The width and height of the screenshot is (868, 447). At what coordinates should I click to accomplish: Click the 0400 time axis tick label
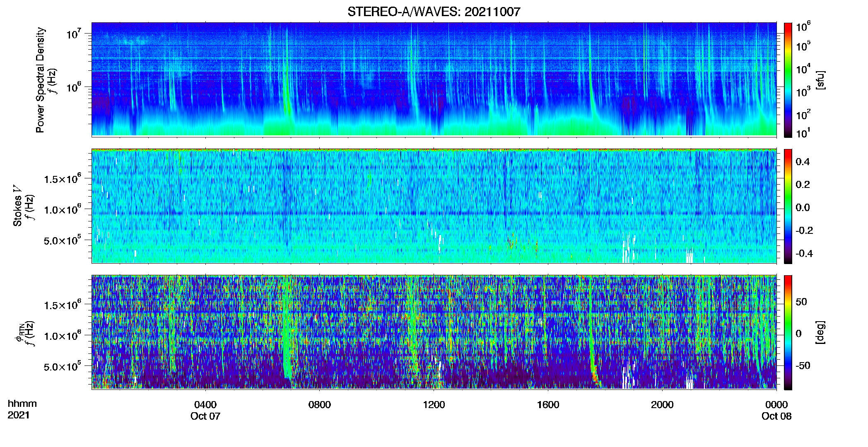pyautogui.click(x=205, y=405)
